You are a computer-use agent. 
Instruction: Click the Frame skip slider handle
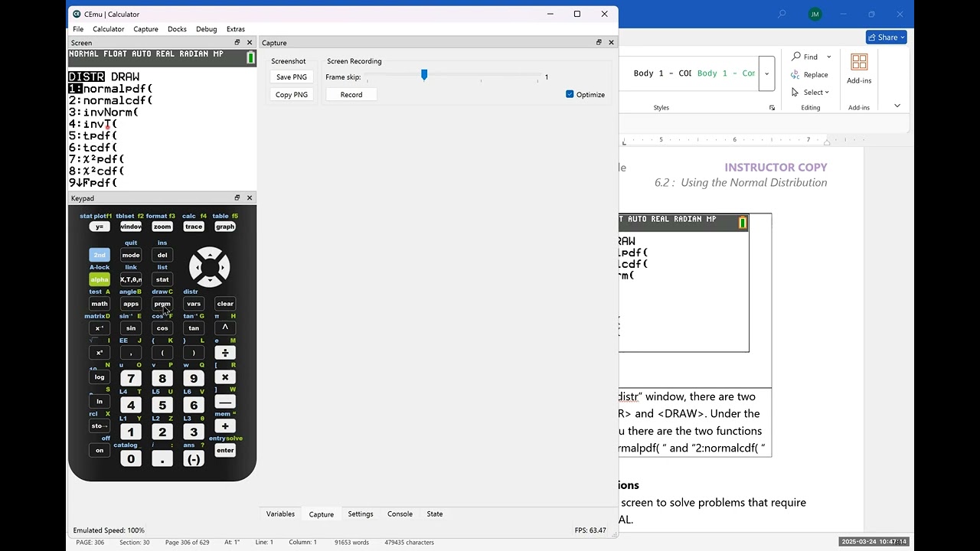click(x=424, y=74)
